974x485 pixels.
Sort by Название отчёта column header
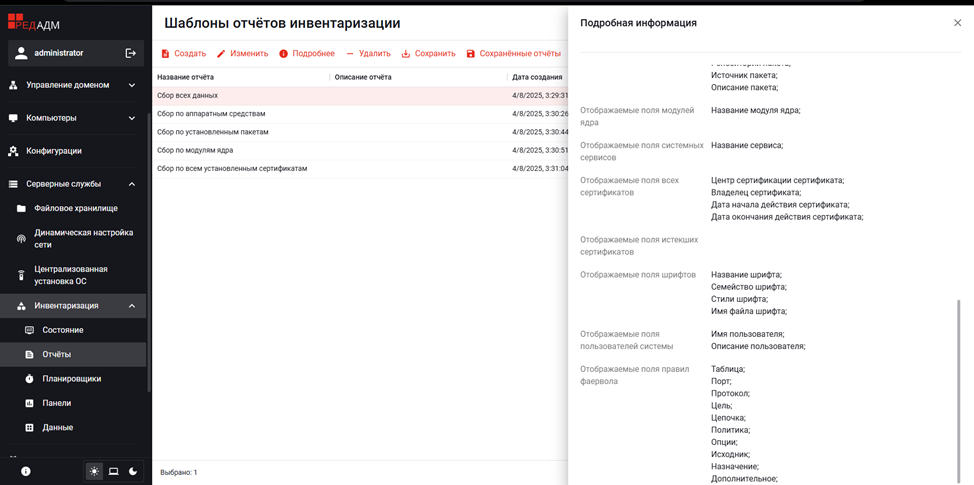186,78
